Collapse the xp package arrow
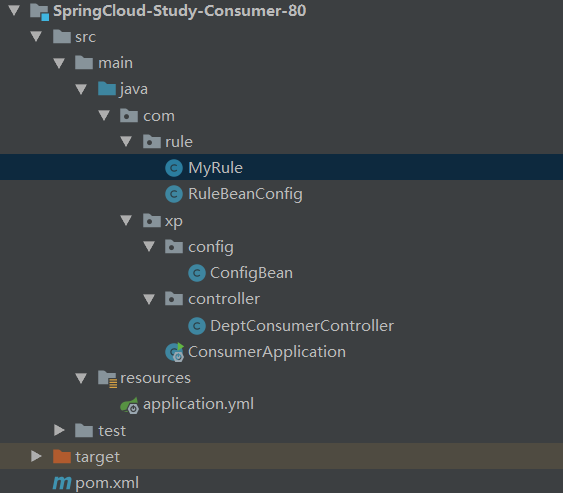The width and height of the screenshot is (563, 493). (x=126, y=220)
